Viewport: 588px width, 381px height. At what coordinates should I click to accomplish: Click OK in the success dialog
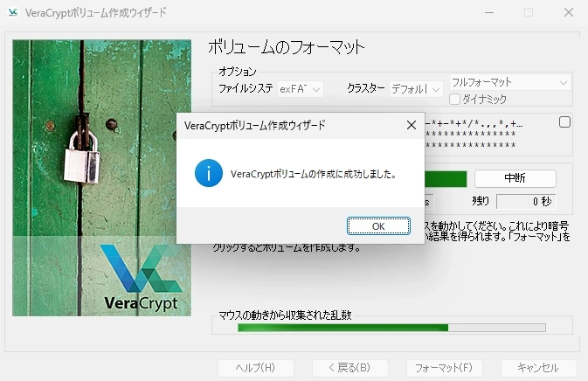click(378, 226)
